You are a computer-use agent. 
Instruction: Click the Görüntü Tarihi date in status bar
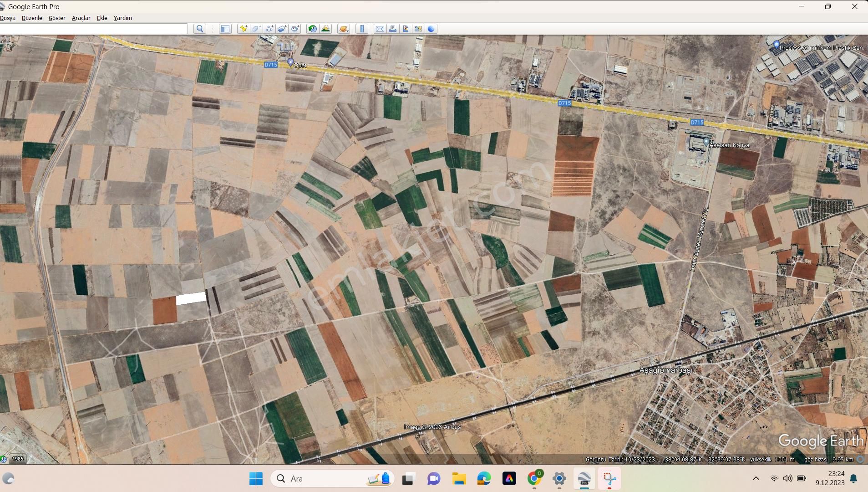click(620, 459)
